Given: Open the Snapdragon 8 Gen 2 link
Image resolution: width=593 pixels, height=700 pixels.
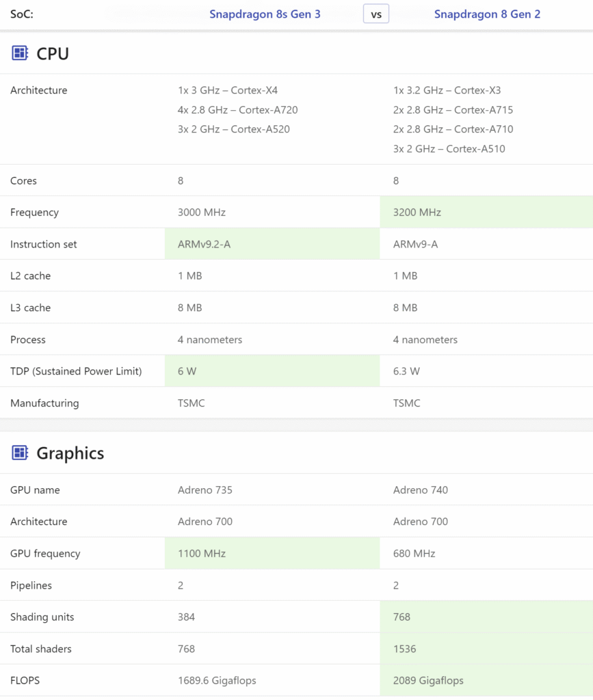Looking at the screenshot, I should 487,14.
